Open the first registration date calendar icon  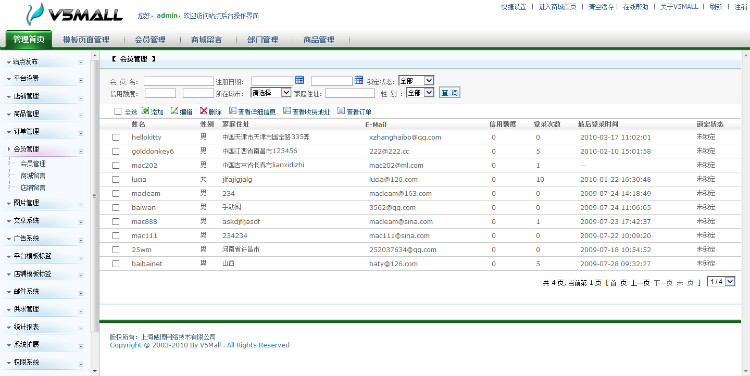(x=299, y=80)
